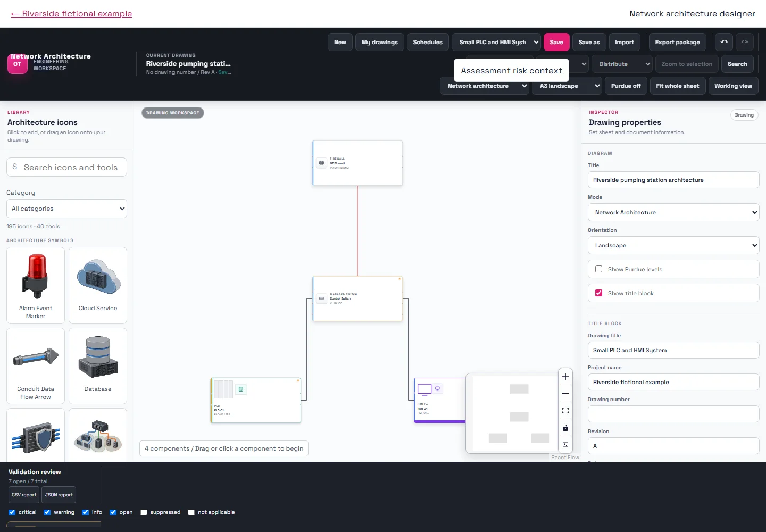Go back via Riverside fictional example link
Screen dimensions: 766x532
pyautogui.click(x=71, y=14)
